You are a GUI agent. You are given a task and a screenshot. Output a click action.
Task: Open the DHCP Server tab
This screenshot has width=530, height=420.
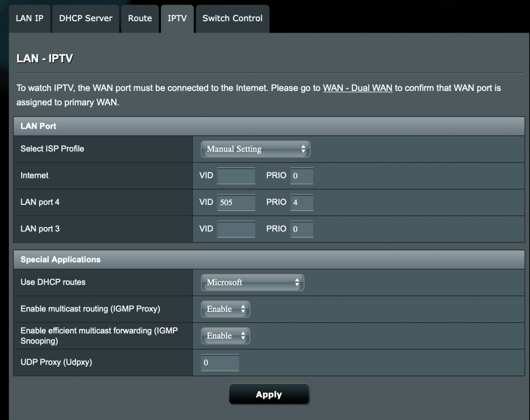coord(85,19)
